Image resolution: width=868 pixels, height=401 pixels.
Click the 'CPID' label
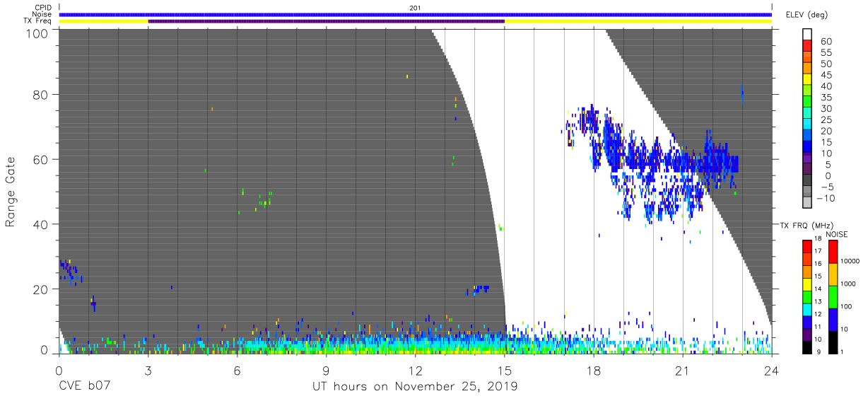(44, 8)
